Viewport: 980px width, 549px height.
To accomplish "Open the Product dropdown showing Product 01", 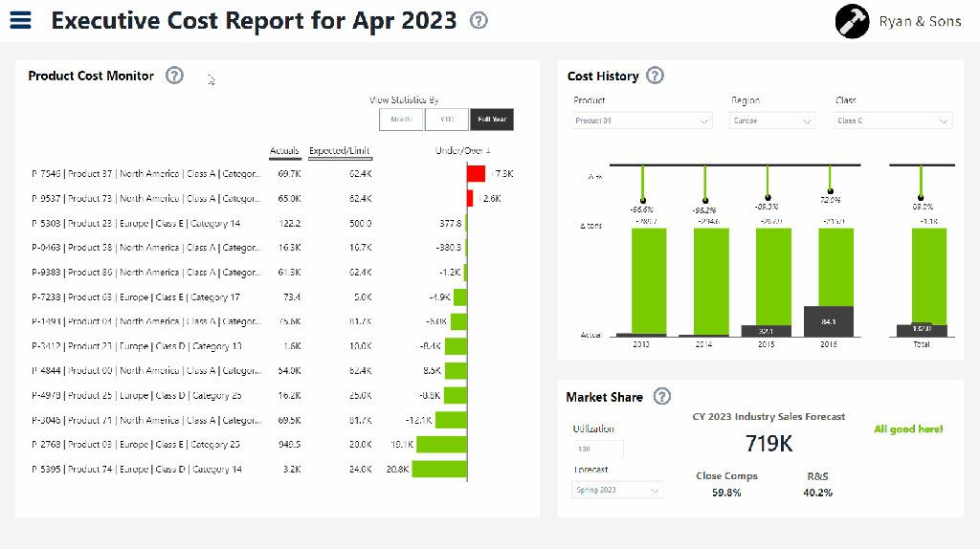I will point(642,121).
